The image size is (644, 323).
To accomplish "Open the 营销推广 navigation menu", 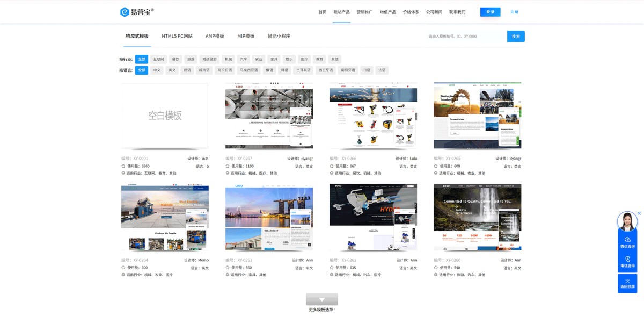I will [364, 12].
